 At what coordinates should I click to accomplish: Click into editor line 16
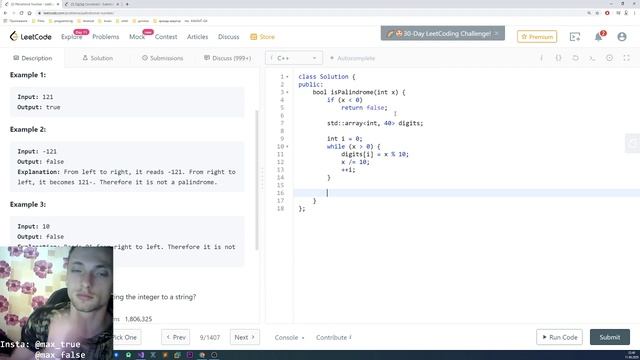[466, 193]
